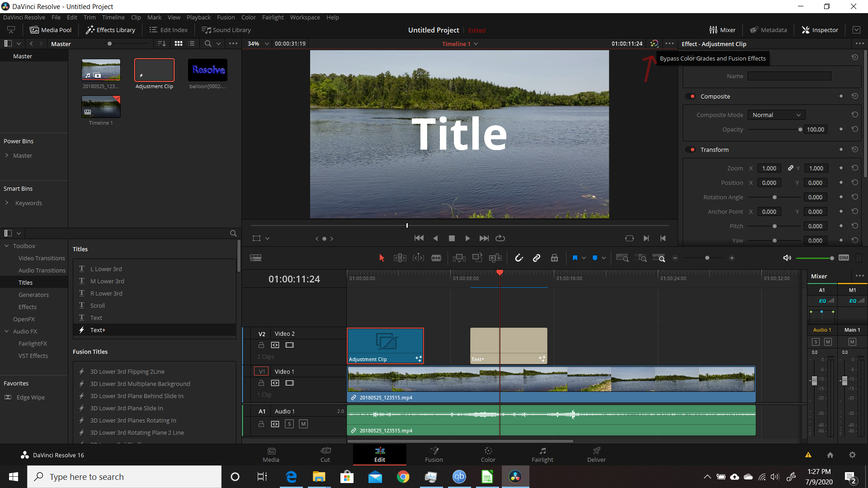
Task: Open the Playback menu
Action: [x=198, y=17]
